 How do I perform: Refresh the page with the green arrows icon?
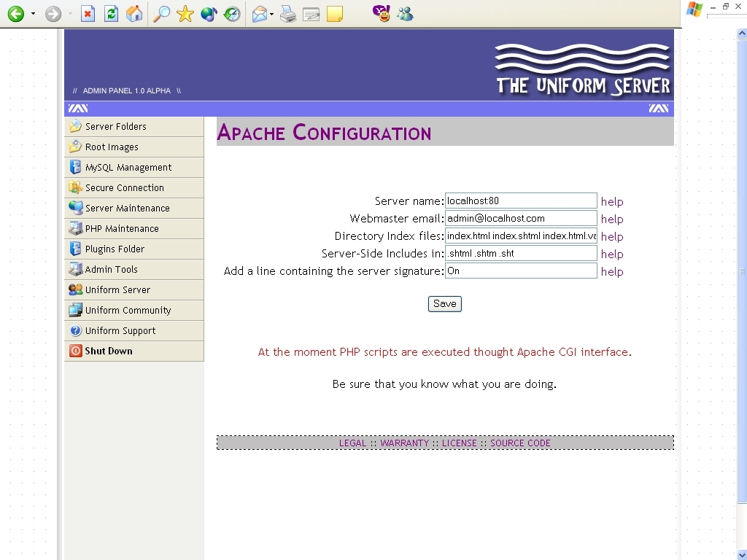(x=111, y=14)
